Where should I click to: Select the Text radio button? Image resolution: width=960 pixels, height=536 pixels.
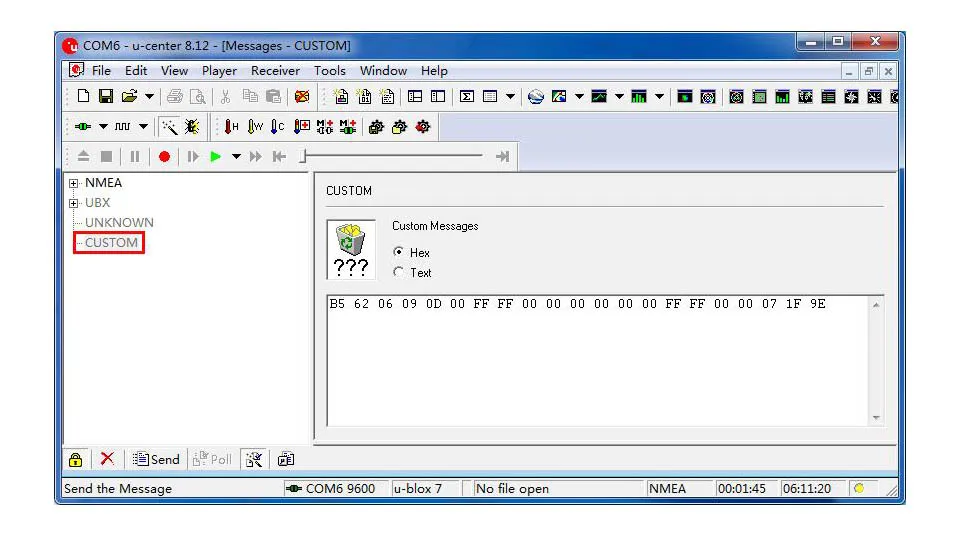pos(399,272)
